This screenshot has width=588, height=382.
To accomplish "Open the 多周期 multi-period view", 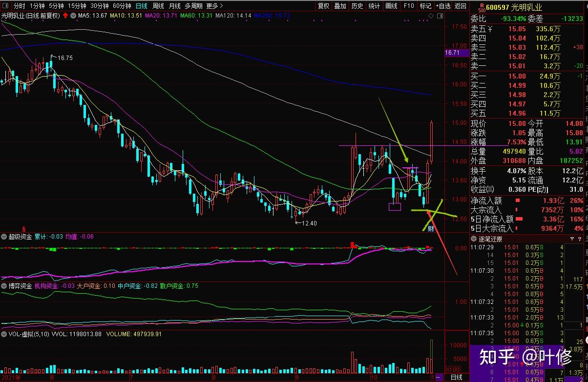I will pyautogui.click(x=193, y=6).
